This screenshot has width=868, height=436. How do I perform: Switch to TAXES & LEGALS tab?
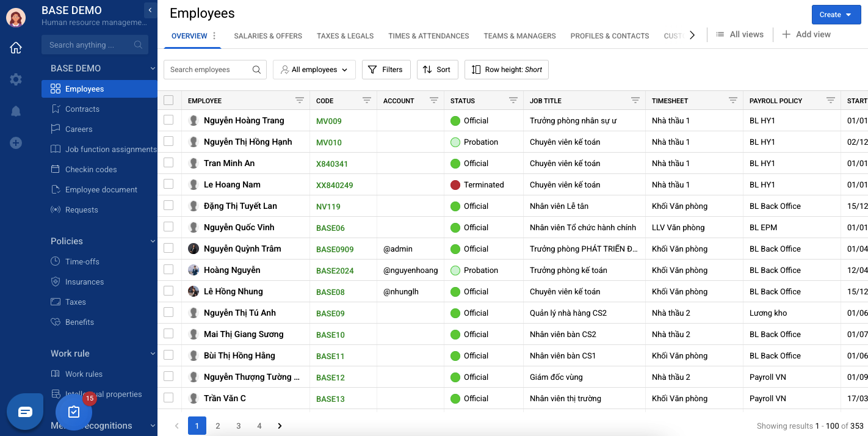point(345,36)
